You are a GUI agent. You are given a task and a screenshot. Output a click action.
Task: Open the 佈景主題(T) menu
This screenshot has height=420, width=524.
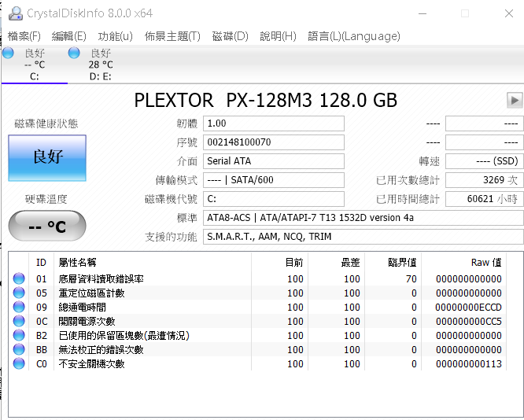[x=172, y=36]
